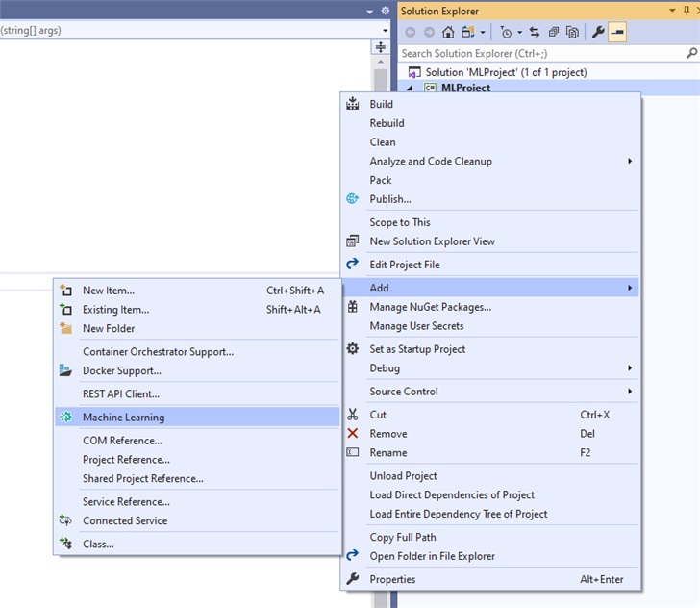Choose Connected Service
Image resolution: width=700 pixels, height=608 pixels.
coord(197,520)
